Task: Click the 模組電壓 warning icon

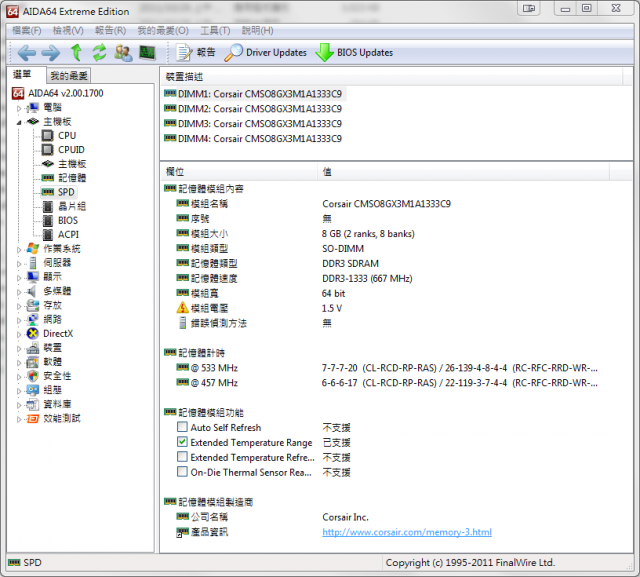Action: 182,308
